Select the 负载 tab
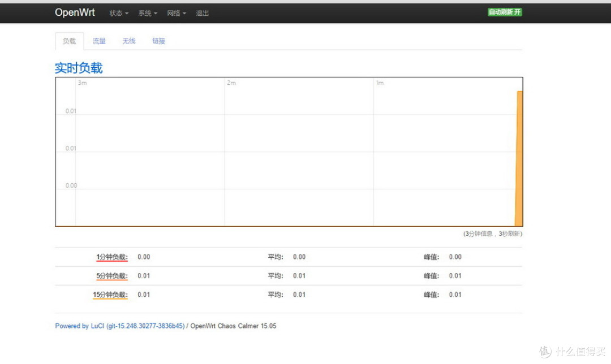Screen dimensions: 611x364 click(x=69, y=41)
